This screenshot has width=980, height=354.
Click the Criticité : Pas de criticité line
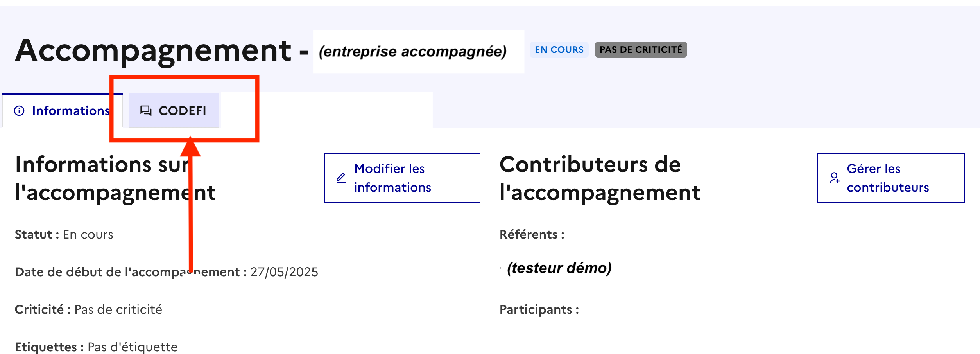88,310
